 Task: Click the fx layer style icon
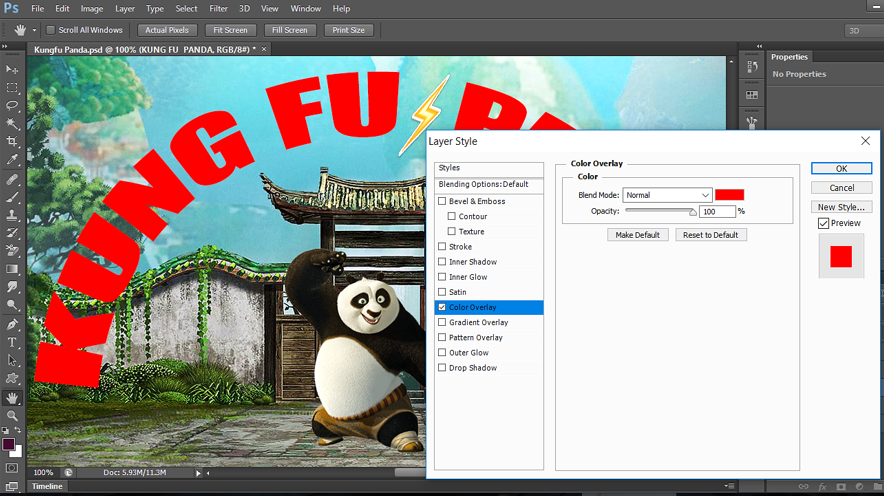[823, 486]
